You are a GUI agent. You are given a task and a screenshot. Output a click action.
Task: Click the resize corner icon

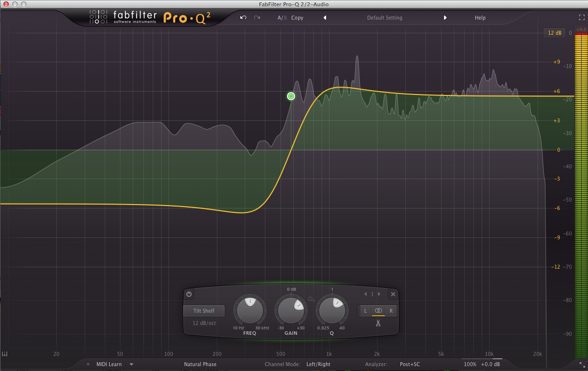coord(582,365)
